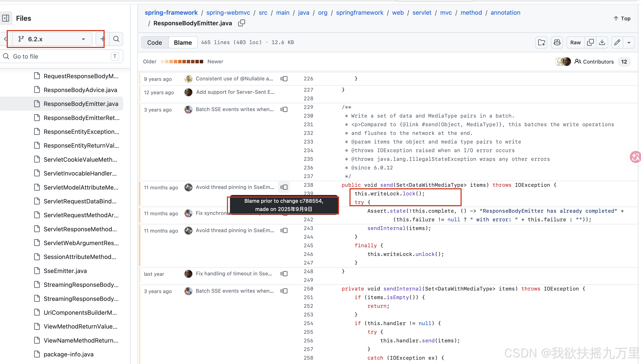Open author avatar on 'Consistent use of @Nullable' row

click(188, 79)
